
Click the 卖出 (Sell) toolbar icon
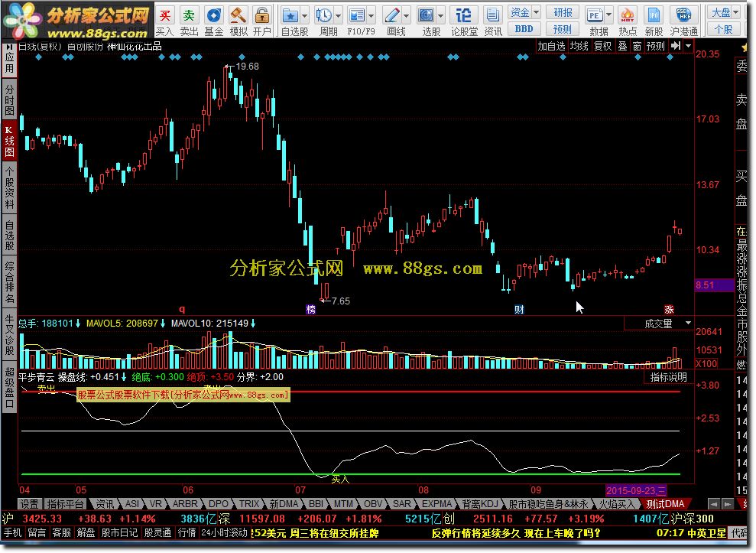(x=189, y=16)
